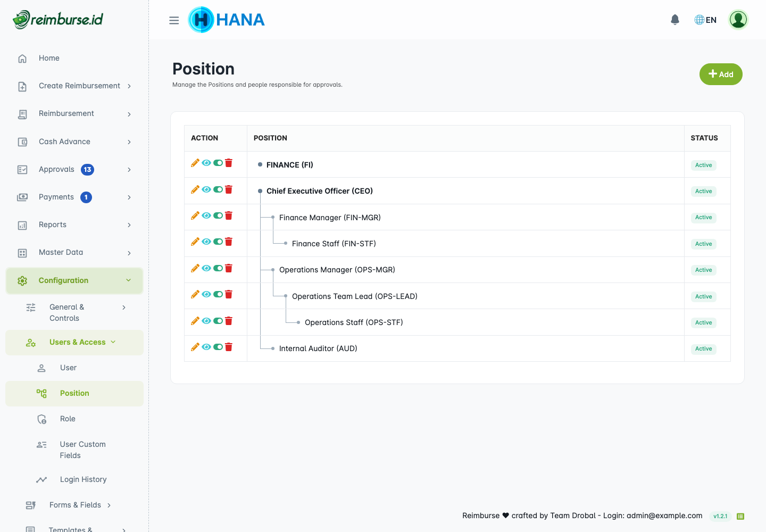
Task: Delete the Internal Auditor (AUD) position
Action: (229, 347)
